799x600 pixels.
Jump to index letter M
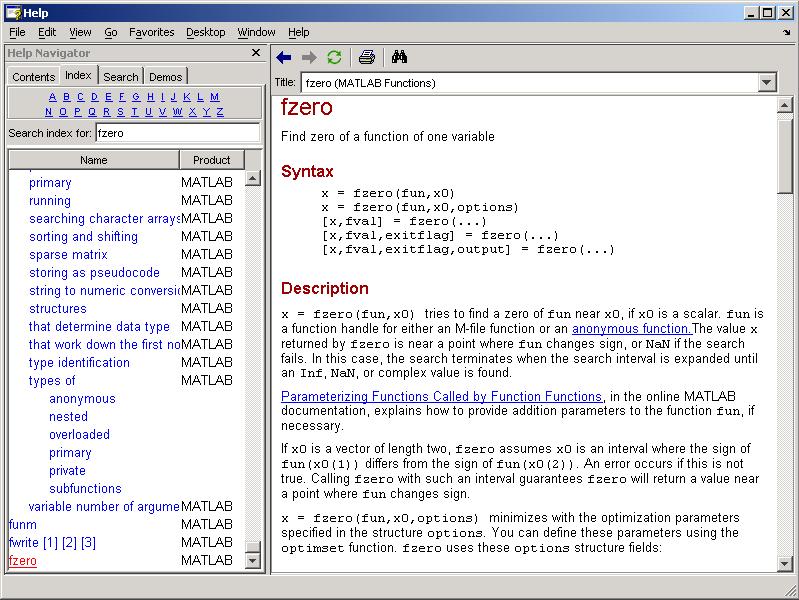point(215,96)
